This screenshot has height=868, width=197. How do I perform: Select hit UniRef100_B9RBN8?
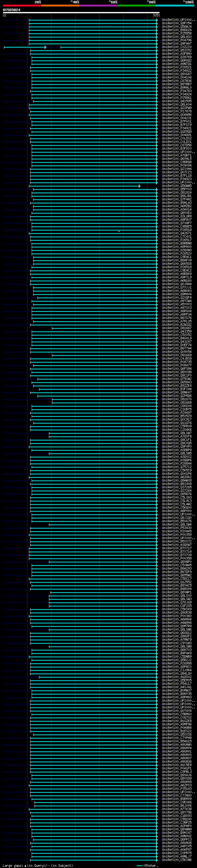tap(176, 243)
